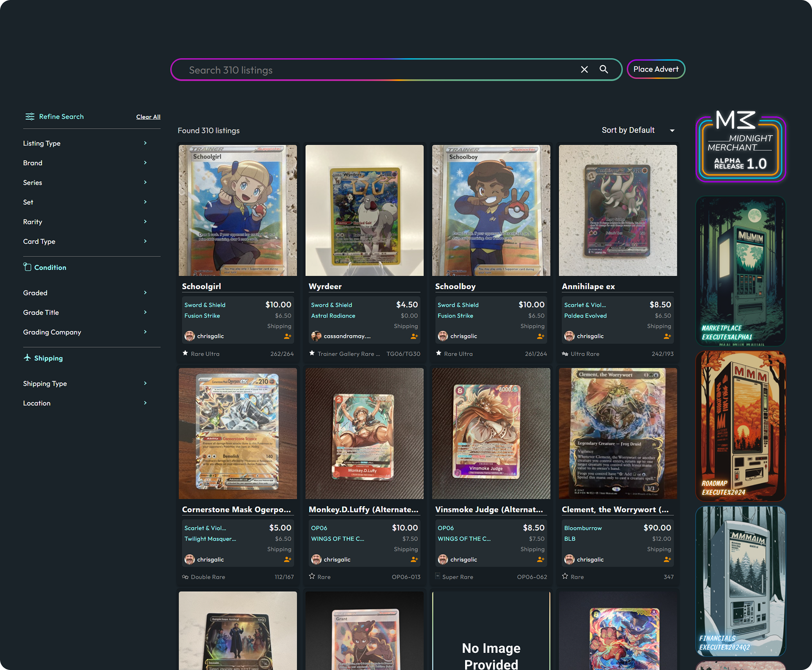Click the Refine Search filter icon
The height and width of the screenshot is (670, 812).
point(30,117)
